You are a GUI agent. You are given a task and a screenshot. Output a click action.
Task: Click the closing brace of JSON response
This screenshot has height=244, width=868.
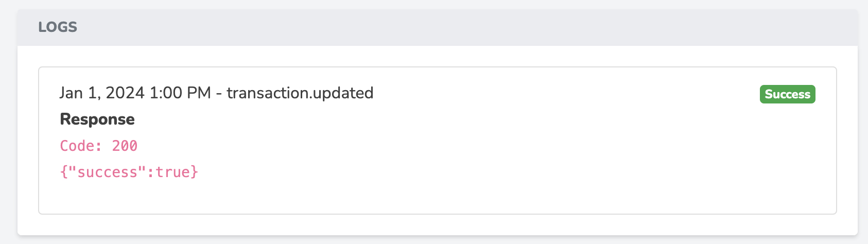(x=194, y=172)
